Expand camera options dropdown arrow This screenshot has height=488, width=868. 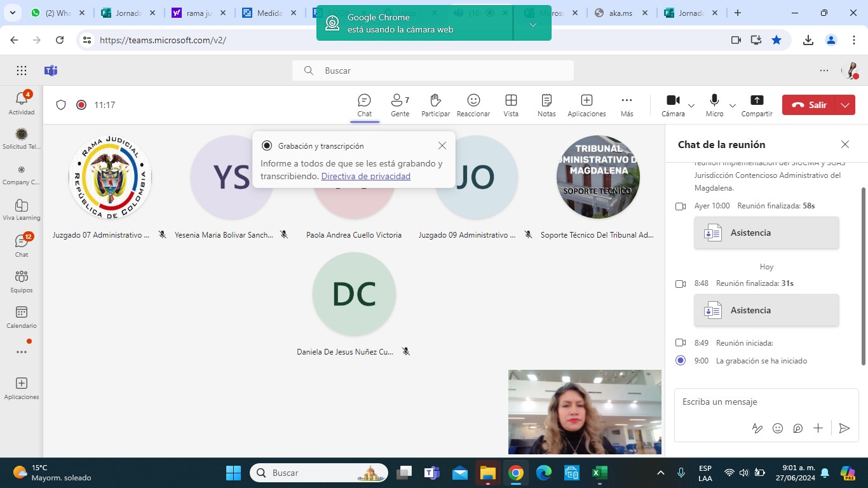coord(691,105)
